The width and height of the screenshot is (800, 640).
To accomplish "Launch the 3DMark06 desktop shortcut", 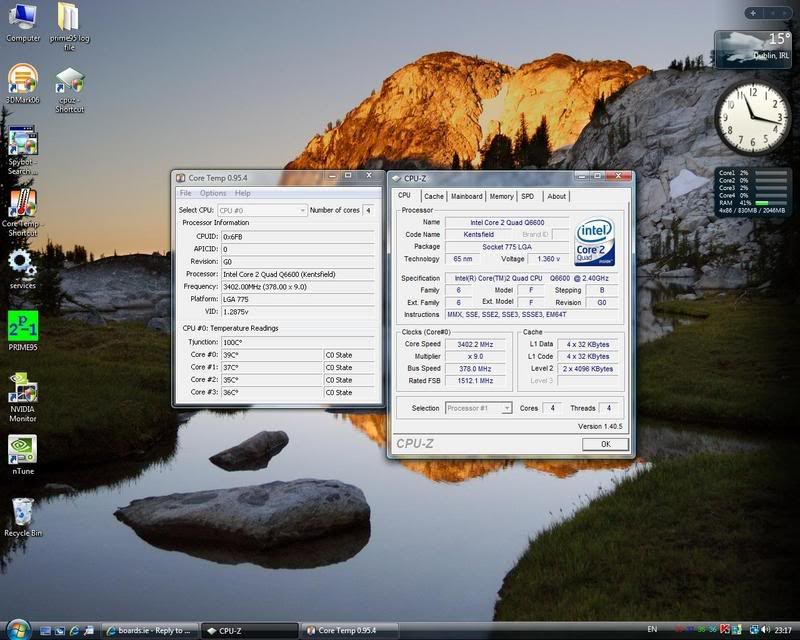I will point(22,84).
